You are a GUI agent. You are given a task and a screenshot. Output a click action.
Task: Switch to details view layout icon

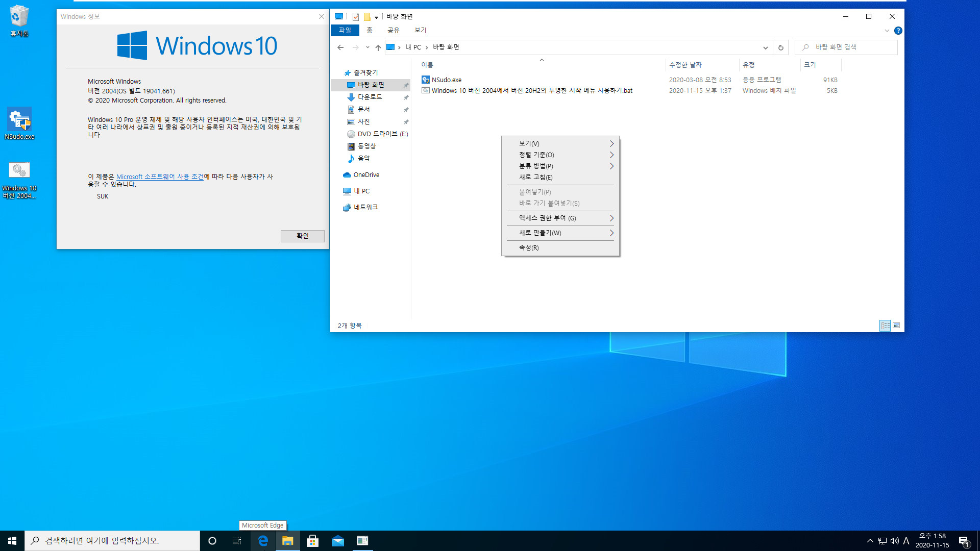tap(885, 325)
